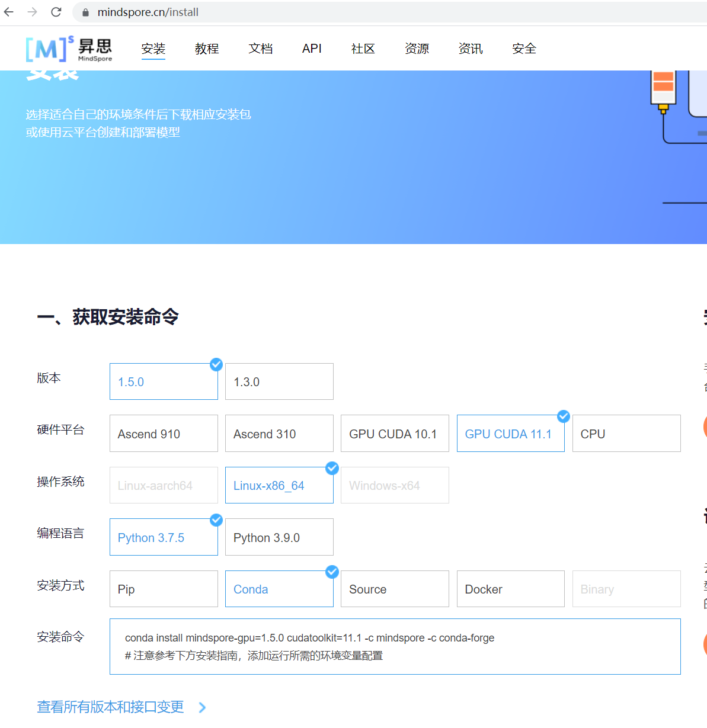This screenshot has height=728, width=707.
Task: Click the 编程语言 row label
Action: point(60,533)
